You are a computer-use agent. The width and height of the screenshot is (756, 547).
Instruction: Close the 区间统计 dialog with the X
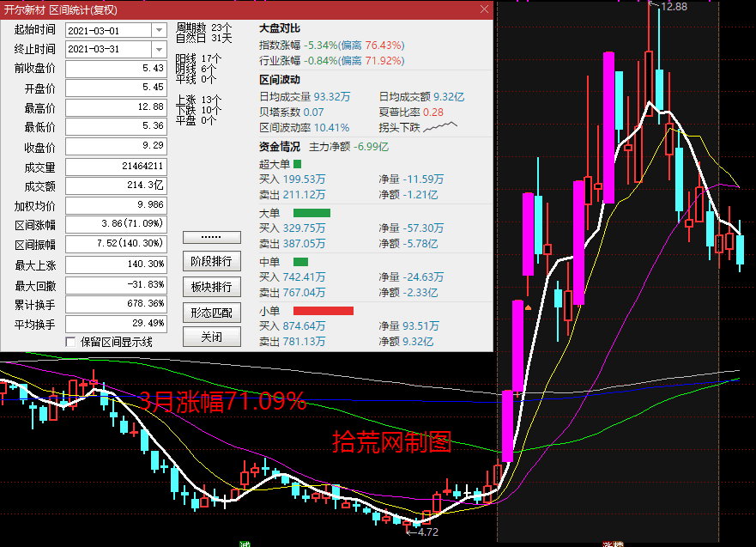point(484,8)
